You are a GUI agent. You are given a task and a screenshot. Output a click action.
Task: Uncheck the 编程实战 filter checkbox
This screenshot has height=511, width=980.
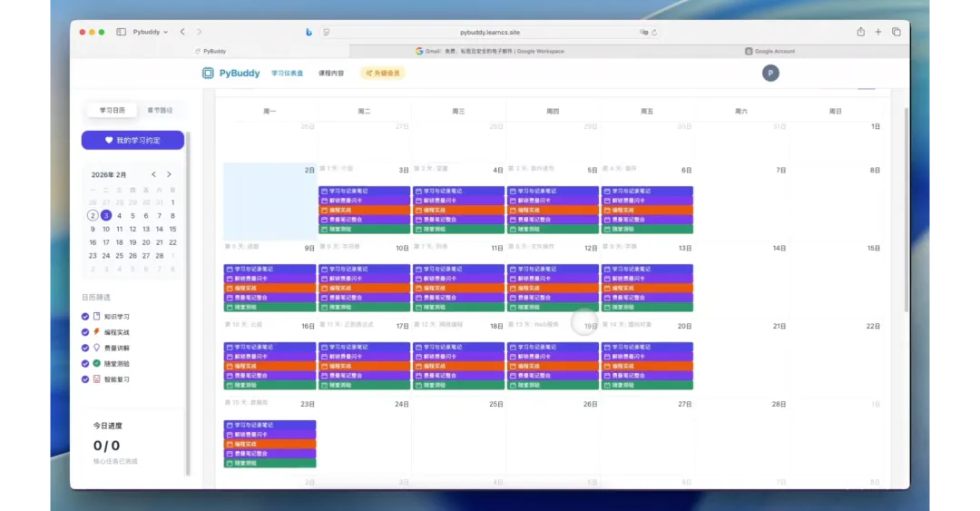coord(85,332)
